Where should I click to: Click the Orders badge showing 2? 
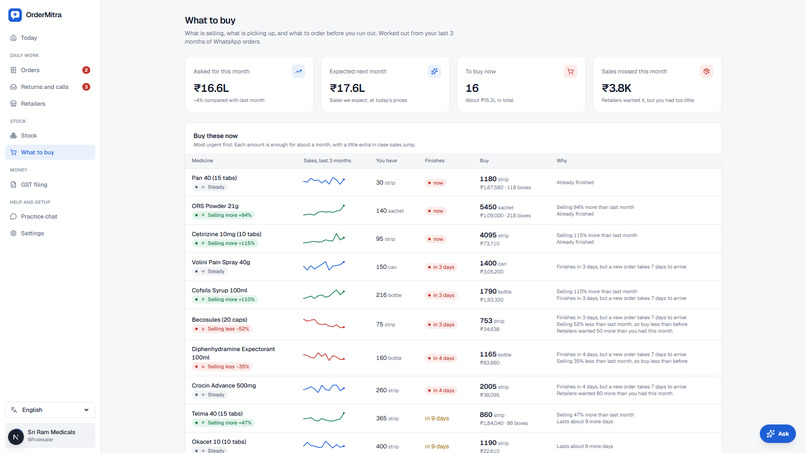coord(86,70)
